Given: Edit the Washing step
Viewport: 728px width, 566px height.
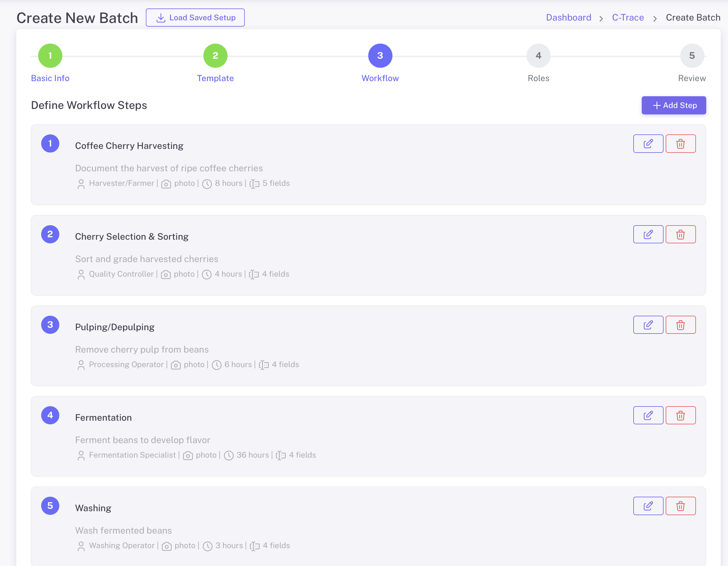Looking at the screenshot, I should coord(648,506).
